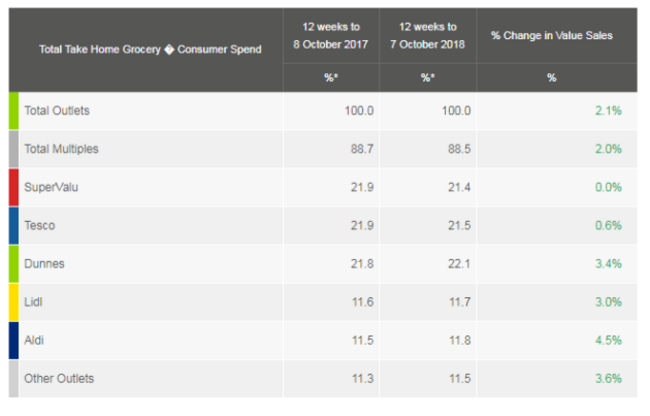650x416 pixels.
Task: Click the red swatch beside SuperValu
Action: [x=14, y=187]
